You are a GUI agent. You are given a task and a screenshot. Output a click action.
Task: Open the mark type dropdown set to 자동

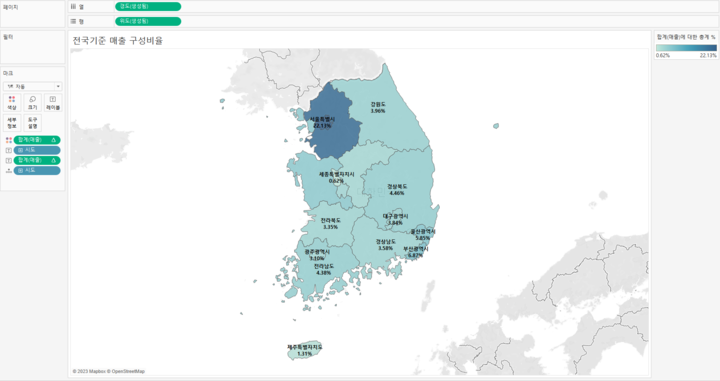33,86
